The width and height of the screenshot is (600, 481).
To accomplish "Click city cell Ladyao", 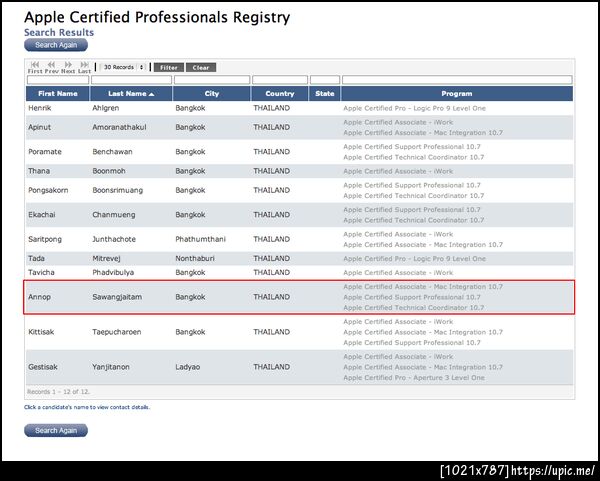I will (x=188, y=367).
